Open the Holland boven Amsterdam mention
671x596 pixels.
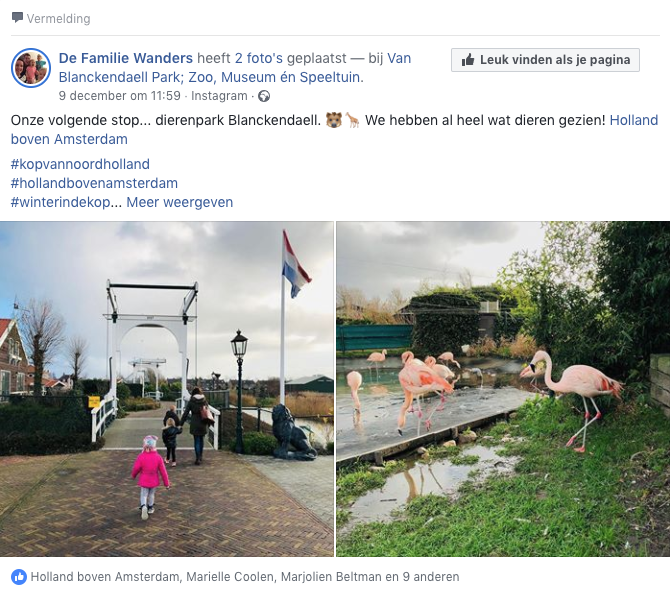coord(334,130)
